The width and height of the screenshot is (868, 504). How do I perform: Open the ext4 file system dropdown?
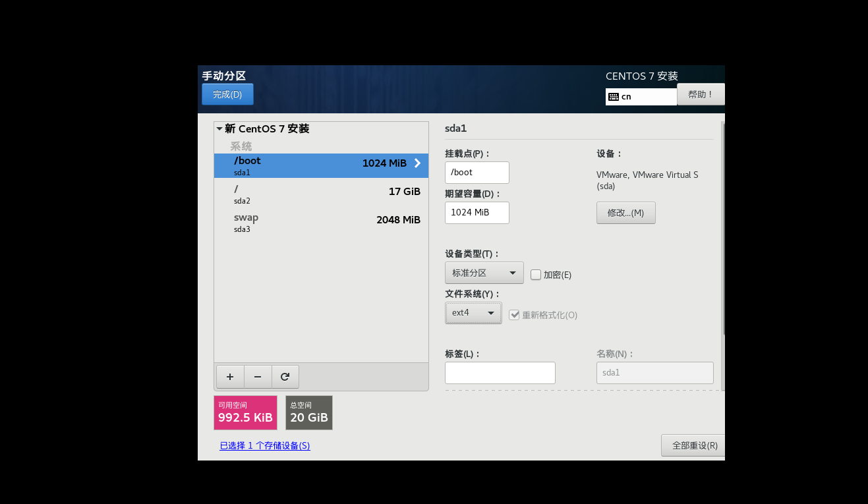coord(473,313)
